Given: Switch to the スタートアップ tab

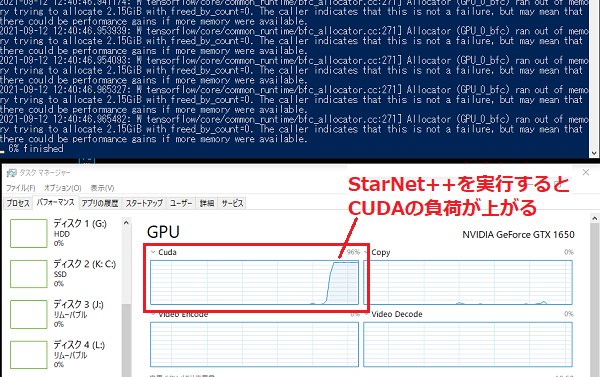Looking at the screenshot, I should pyautogui.click(x=144, y=203).
